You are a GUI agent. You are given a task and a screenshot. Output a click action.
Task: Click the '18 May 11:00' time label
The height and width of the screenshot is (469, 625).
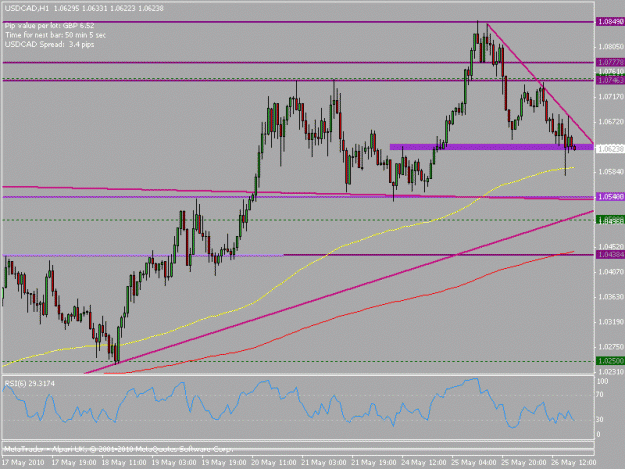124,463
